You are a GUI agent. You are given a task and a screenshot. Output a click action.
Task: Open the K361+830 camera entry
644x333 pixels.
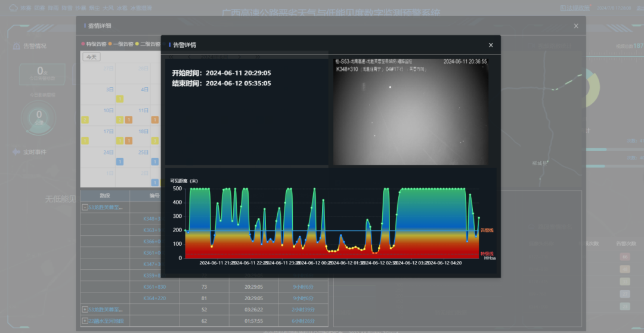point(154,286)
